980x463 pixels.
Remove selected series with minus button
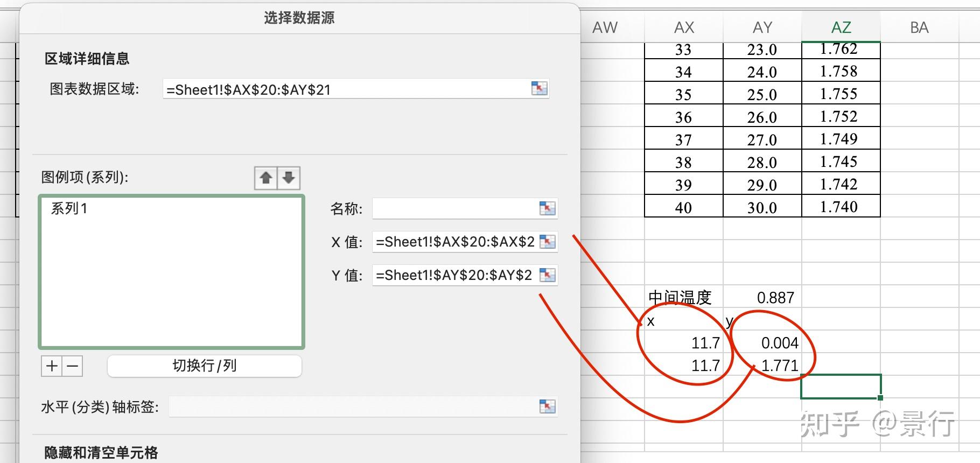tap(73, 366)
